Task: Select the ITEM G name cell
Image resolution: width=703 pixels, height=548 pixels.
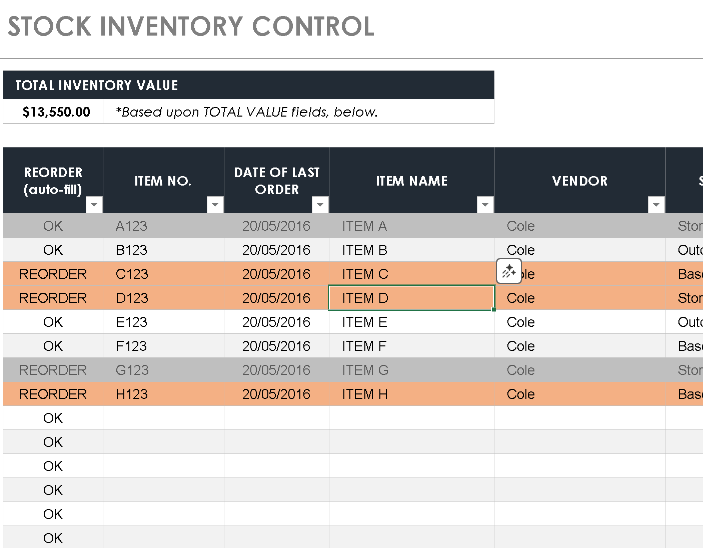Action: 412,370
